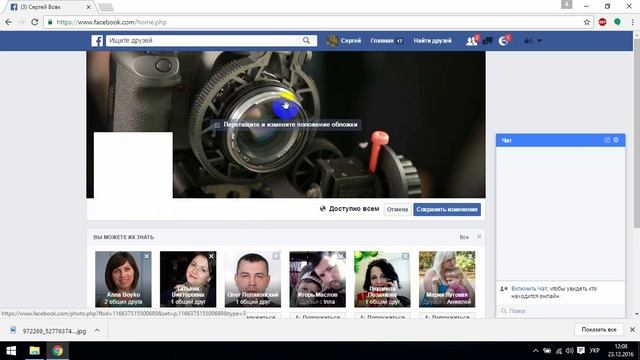Open the Windows Start menu
This screenshot has height=360, width=640.
tap(11, 351)
